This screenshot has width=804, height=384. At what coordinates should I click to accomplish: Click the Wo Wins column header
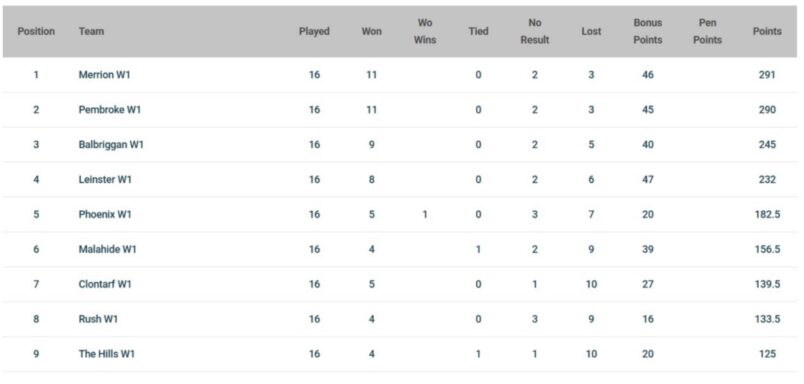(425, 31)
